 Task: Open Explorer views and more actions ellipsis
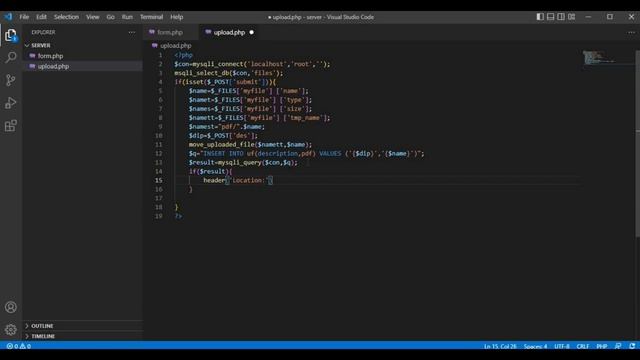coord(132,32)
